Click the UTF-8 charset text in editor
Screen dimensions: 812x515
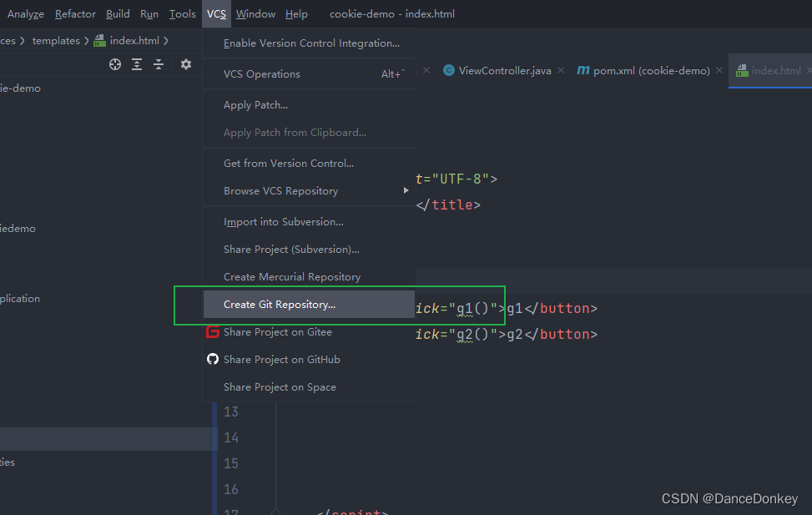461,179
